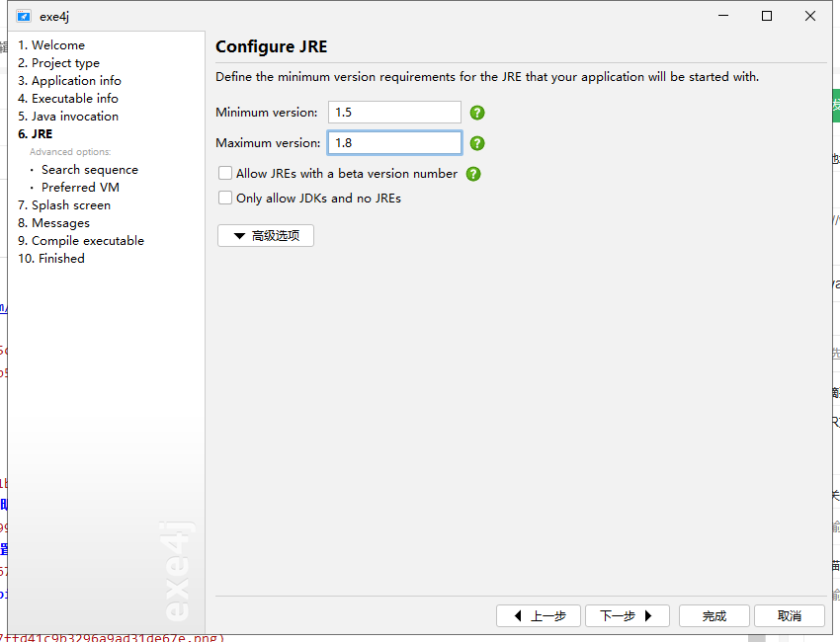Go to step 7 Splash screen

coord(64,205)
